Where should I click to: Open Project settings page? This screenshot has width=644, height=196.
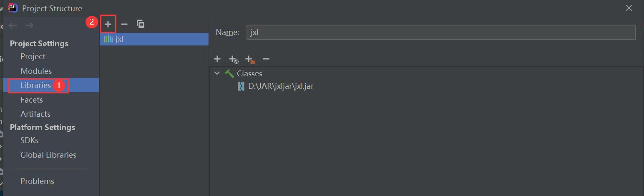(33, 56)
